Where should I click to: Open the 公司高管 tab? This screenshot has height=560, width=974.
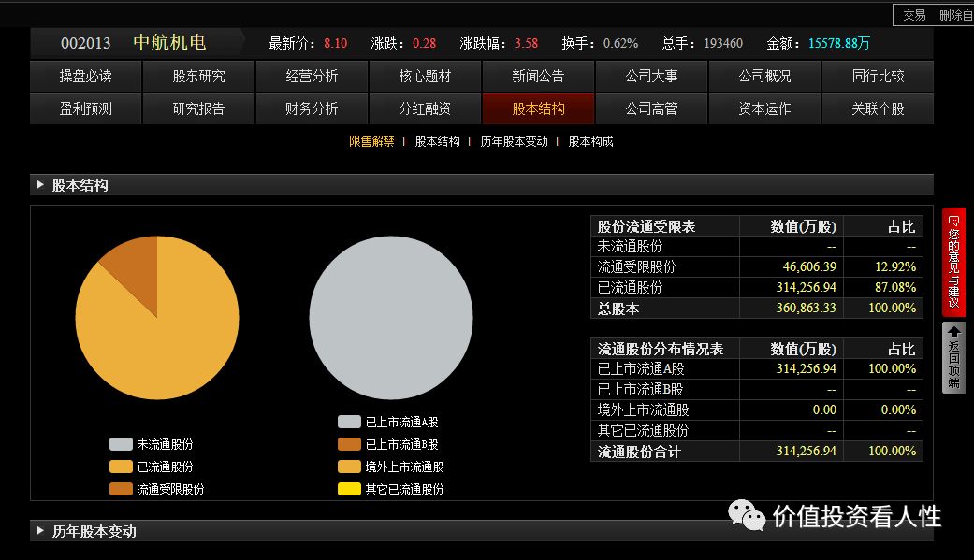pos(651,108)
